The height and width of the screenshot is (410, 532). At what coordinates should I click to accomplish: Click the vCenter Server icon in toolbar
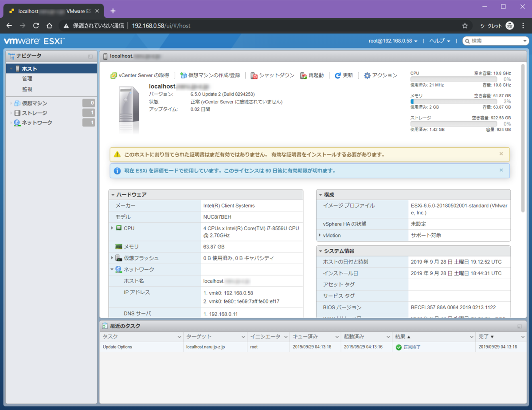click(x=113, y=75)
